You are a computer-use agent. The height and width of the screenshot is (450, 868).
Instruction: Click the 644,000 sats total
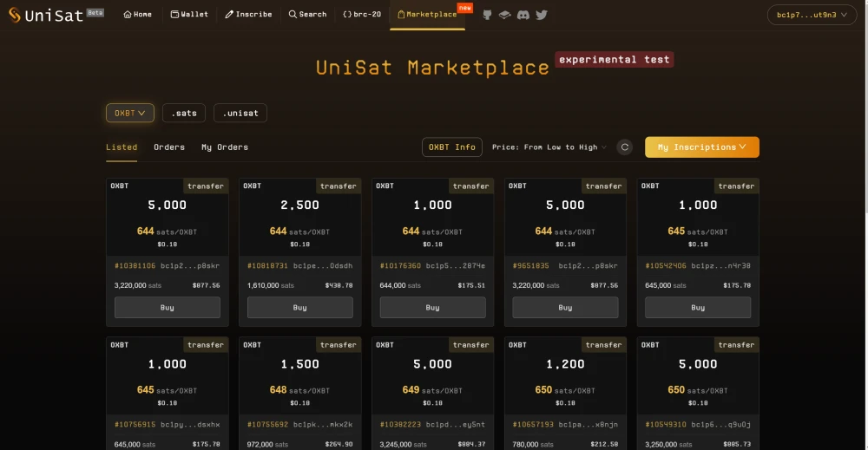click(x=400, y=286)
